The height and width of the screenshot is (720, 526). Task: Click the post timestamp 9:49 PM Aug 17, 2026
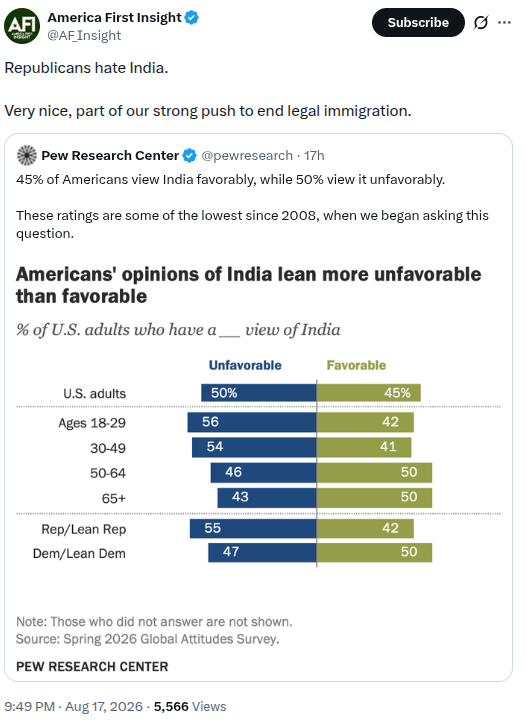point(73,706)
